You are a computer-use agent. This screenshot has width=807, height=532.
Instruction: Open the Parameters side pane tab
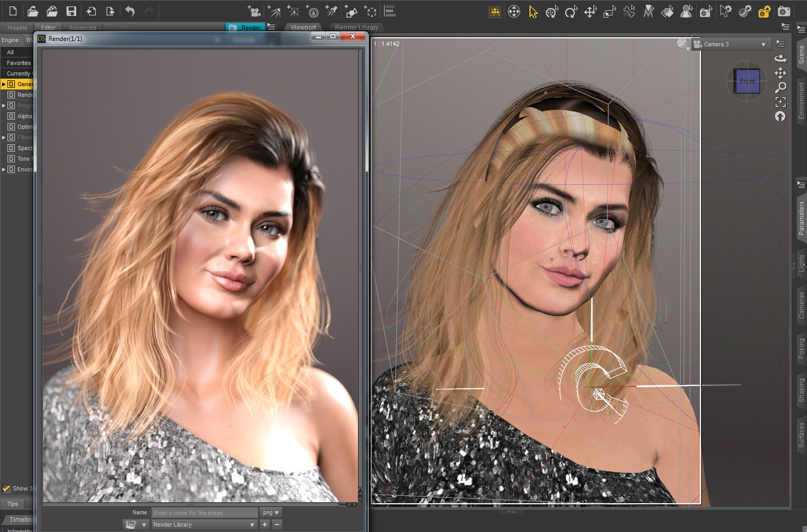[x=801, y=218]
